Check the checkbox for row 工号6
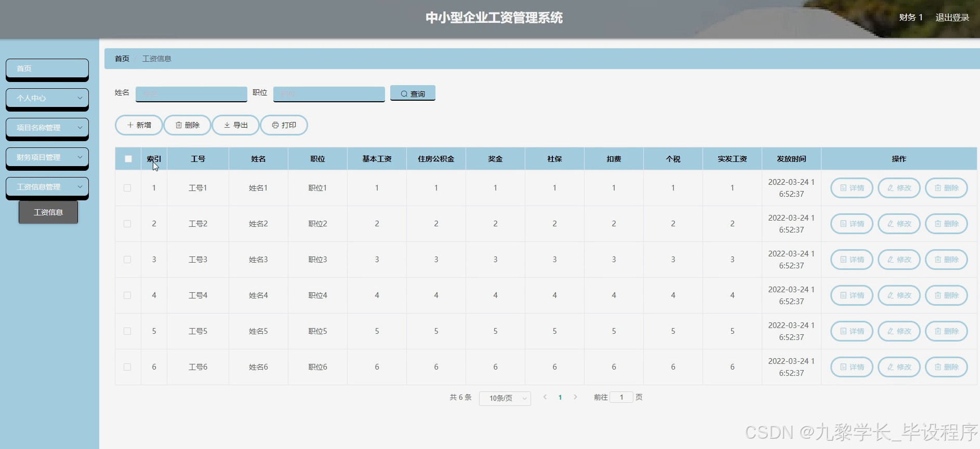980x449 pixels. click(127, 367)
